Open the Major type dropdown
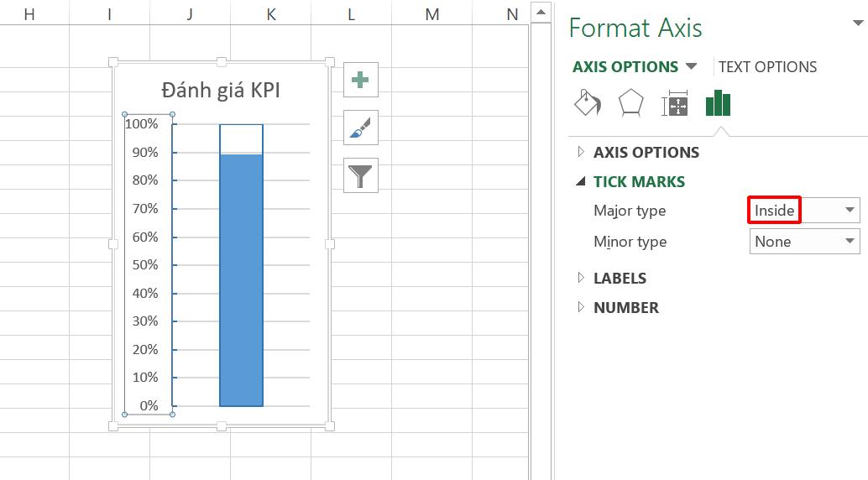 coord(804,211)
